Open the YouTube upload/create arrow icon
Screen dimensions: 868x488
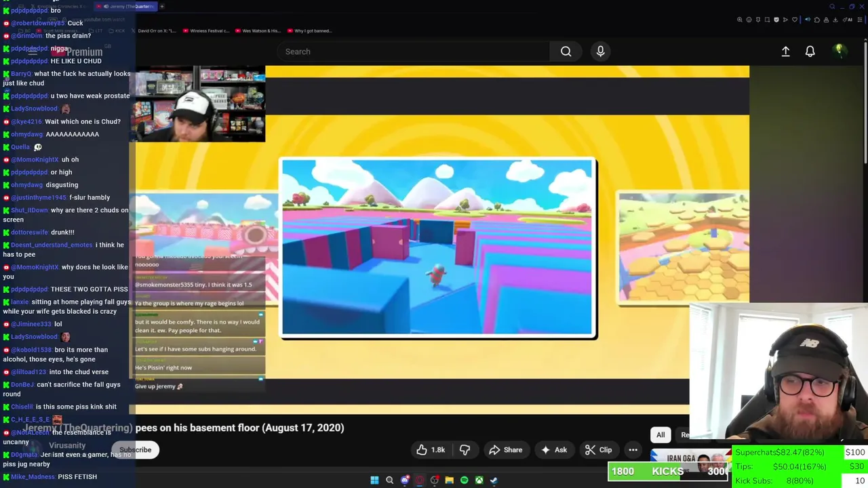[785, 52]
